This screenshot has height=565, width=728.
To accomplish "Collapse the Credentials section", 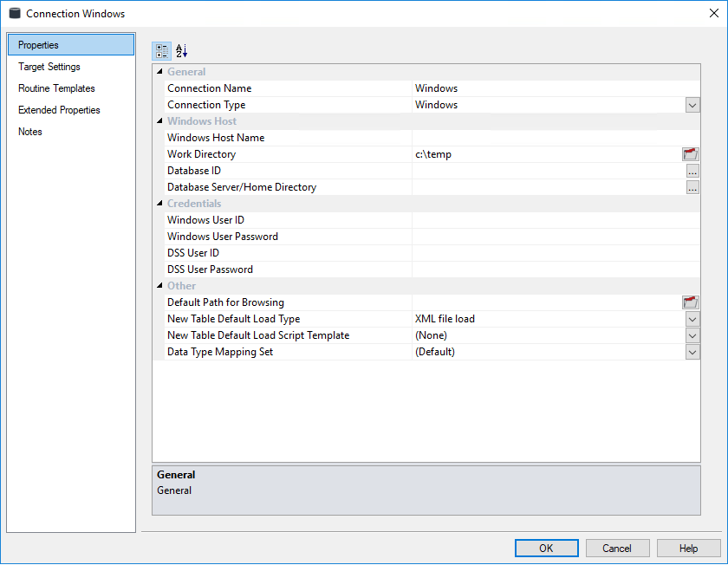I will (159, 204).
